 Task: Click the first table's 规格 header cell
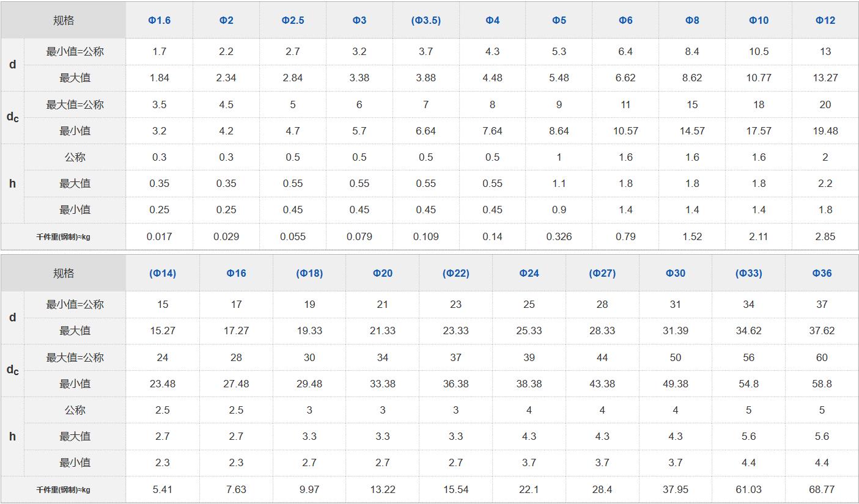64,20
